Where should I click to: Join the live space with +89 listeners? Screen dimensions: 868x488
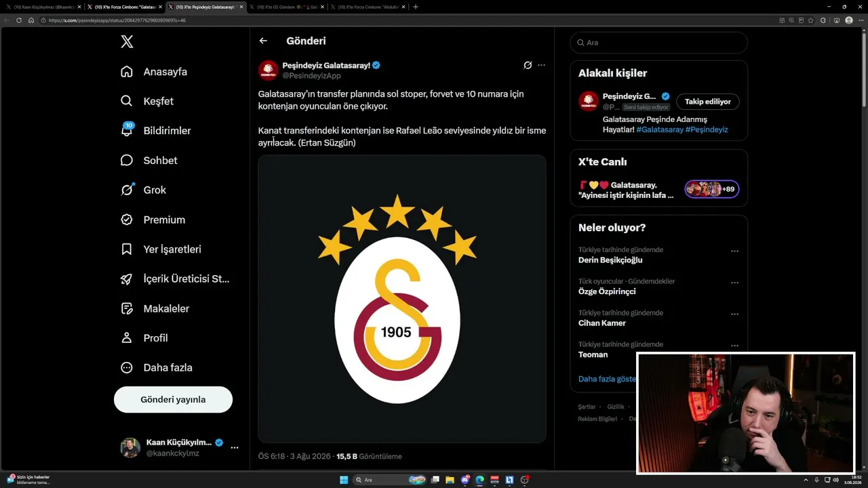[711, 189]
